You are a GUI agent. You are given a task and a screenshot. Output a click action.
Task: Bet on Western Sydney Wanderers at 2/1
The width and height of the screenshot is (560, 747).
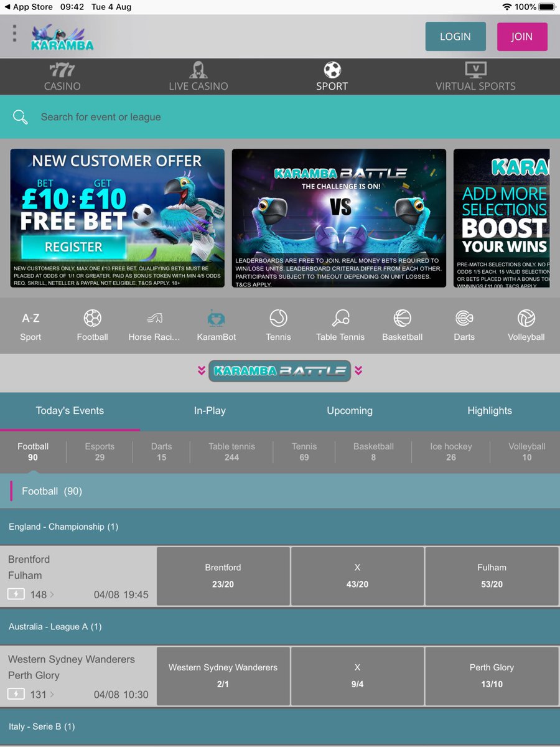click(x=223, y=676)
